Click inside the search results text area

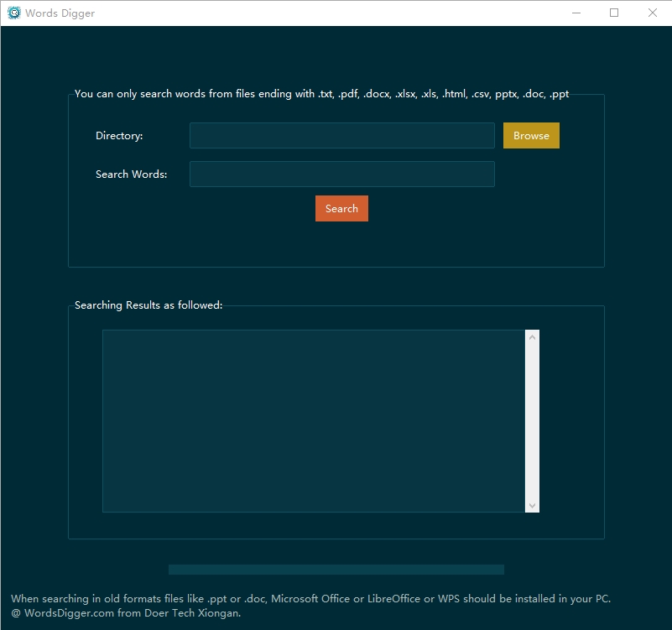click(314, 420)
